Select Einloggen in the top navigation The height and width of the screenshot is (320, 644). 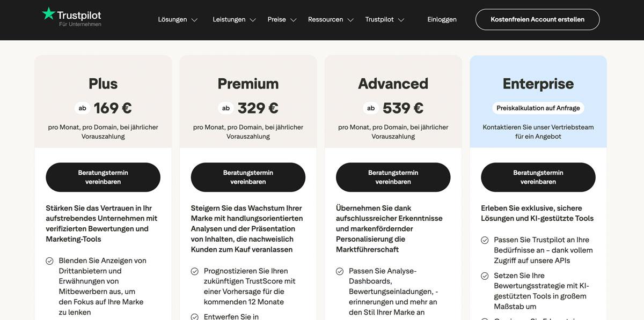[442, 19]
